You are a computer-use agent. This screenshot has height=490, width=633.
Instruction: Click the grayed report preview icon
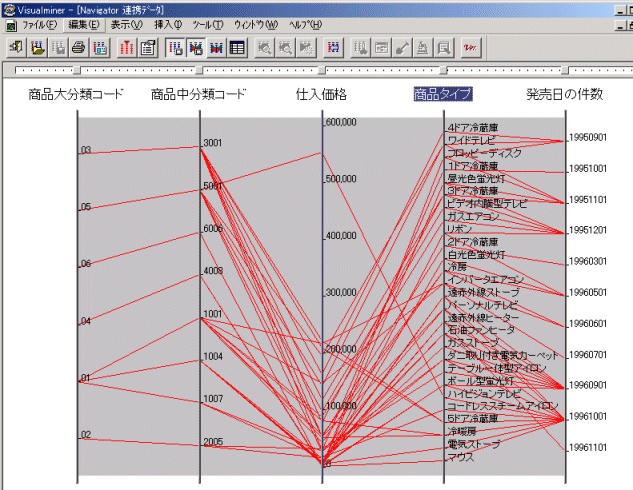[x=444, y=48]
